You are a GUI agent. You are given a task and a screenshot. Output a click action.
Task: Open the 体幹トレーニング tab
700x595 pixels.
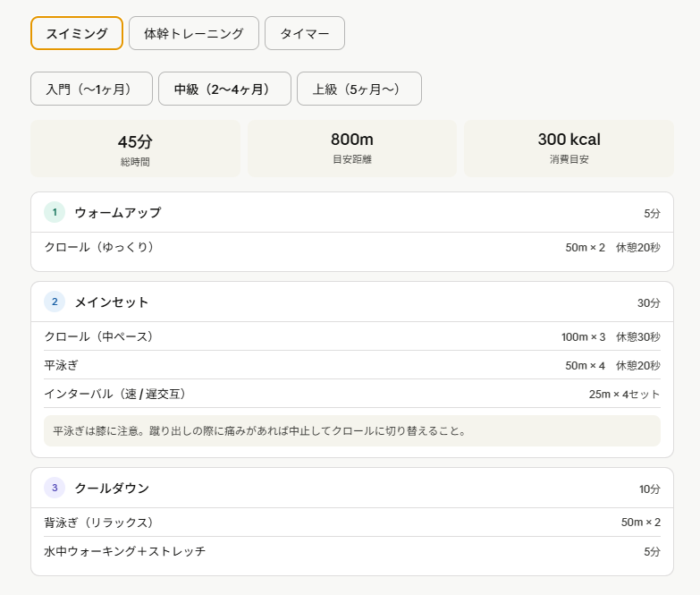194,33
